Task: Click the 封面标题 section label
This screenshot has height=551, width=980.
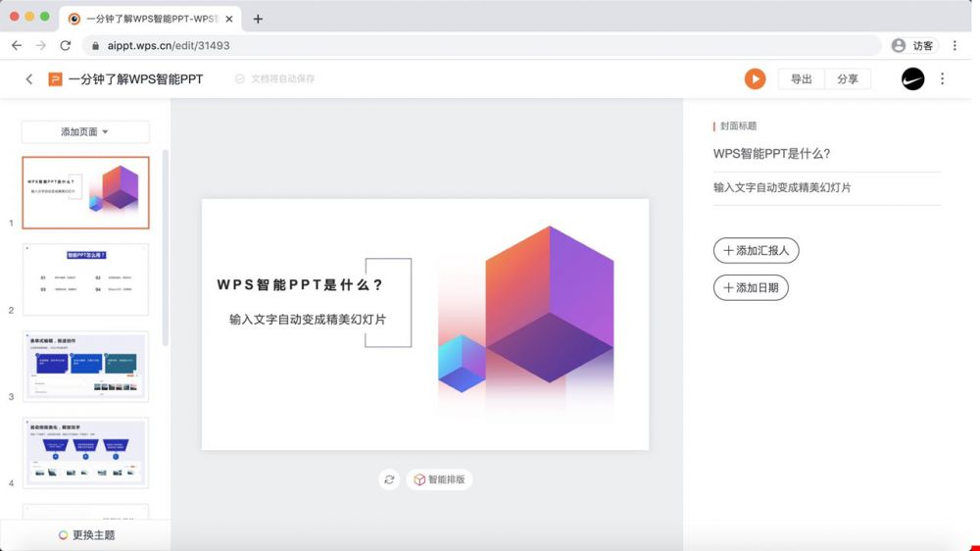Action: [x=738, y=126]
